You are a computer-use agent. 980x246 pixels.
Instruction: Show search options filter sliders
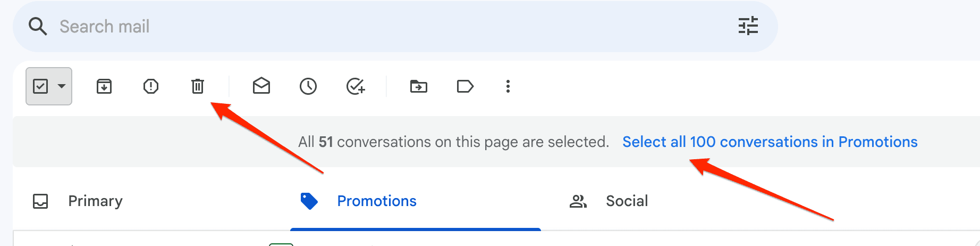click(748, 26)
